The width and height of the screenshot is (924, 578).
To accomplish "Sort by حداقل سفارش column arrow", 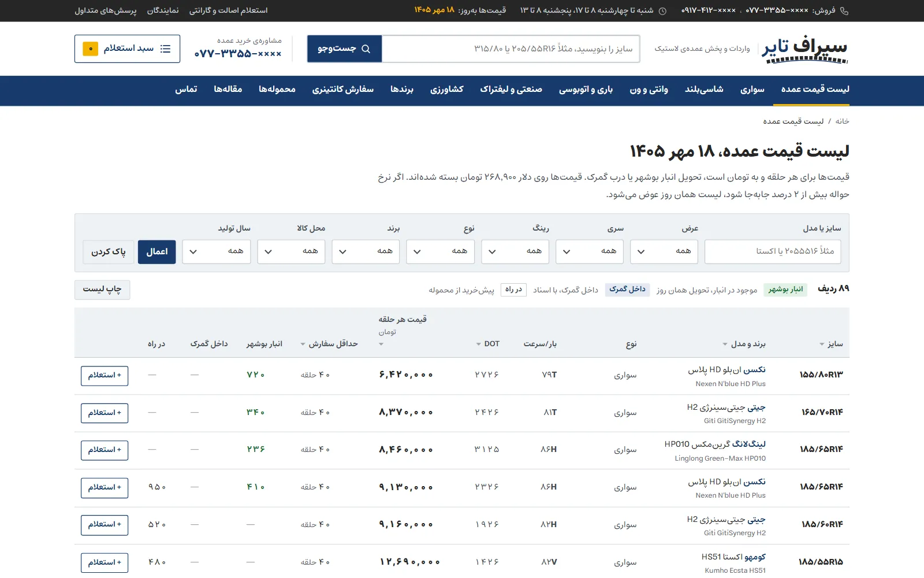I will pos(303,344).
